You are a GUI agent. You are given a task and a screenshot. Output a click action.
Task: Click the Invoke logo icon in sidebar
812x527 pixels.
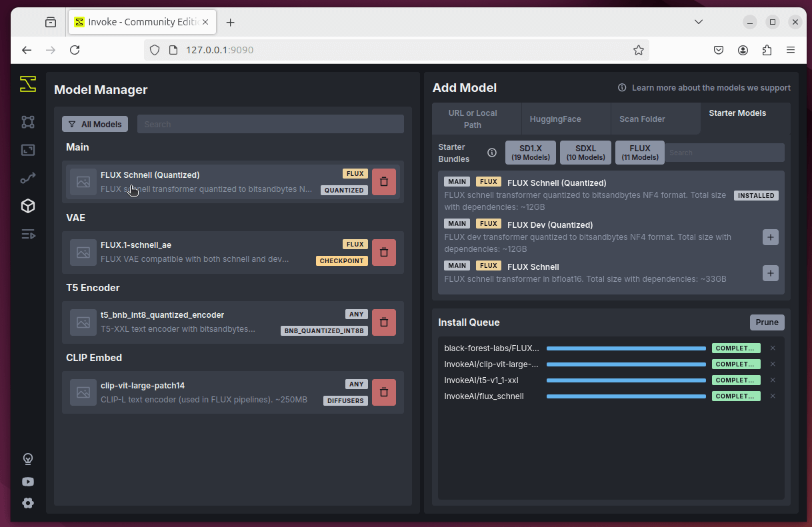27,84
